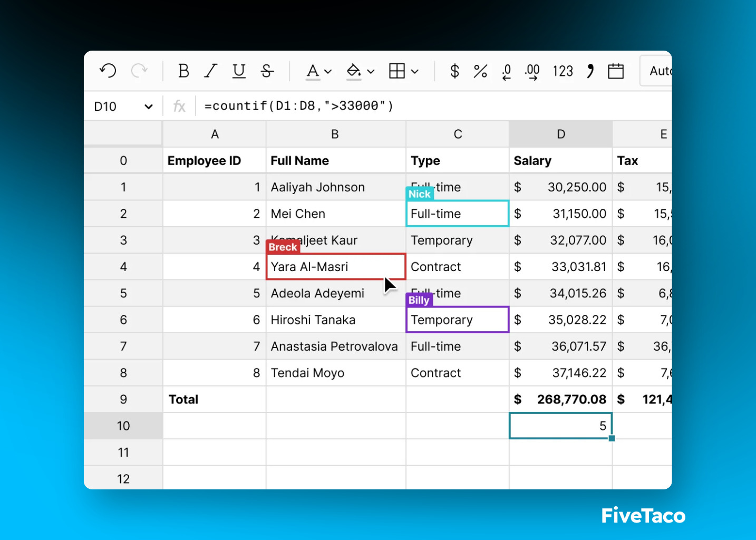Click the Total label cell
The image size is (756, 540).
point(215,399)
